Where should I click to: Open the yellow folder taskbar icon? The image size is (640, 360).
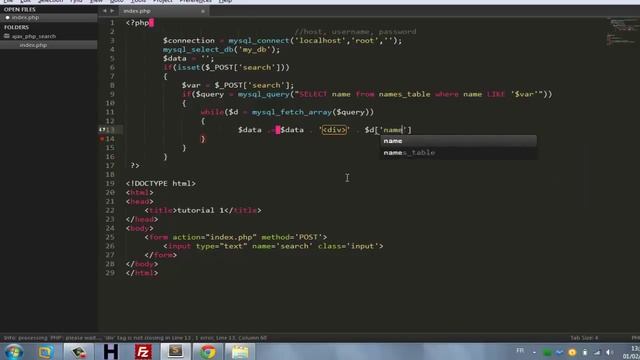240,352
